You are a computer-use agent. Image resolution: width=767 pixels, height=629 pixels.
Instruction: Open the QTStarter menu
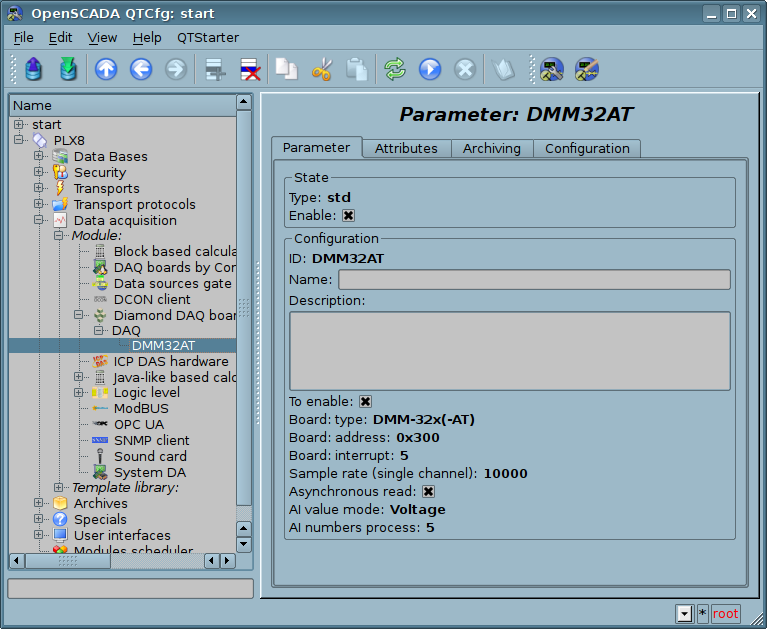point(208,37)
